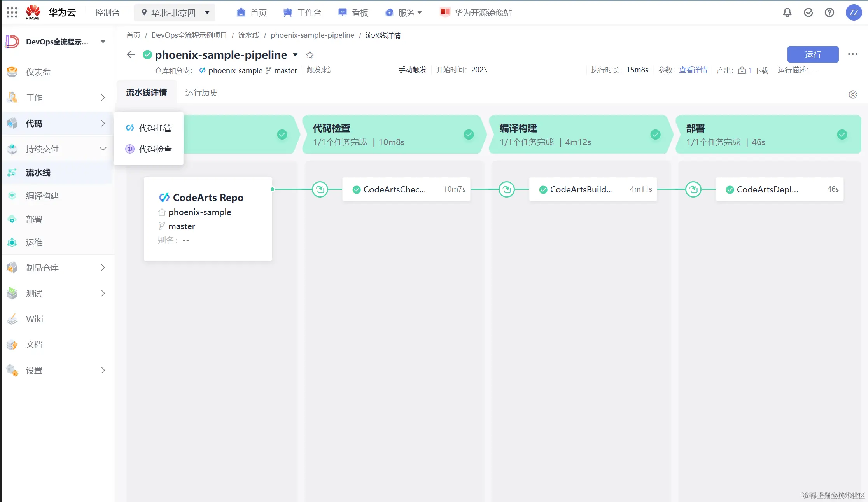Click the more options ellipsis icon

tap(852, 54)
